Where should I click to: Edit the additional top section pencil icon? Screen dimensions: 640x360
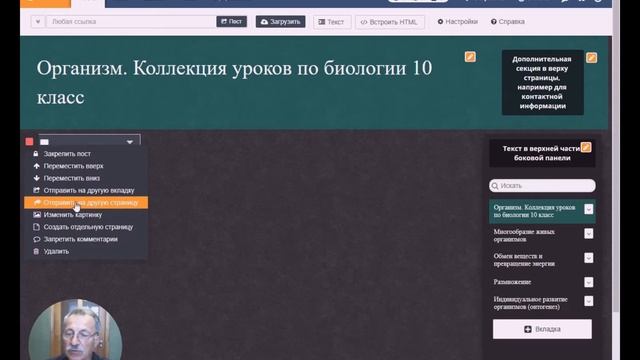coord(591,58)
